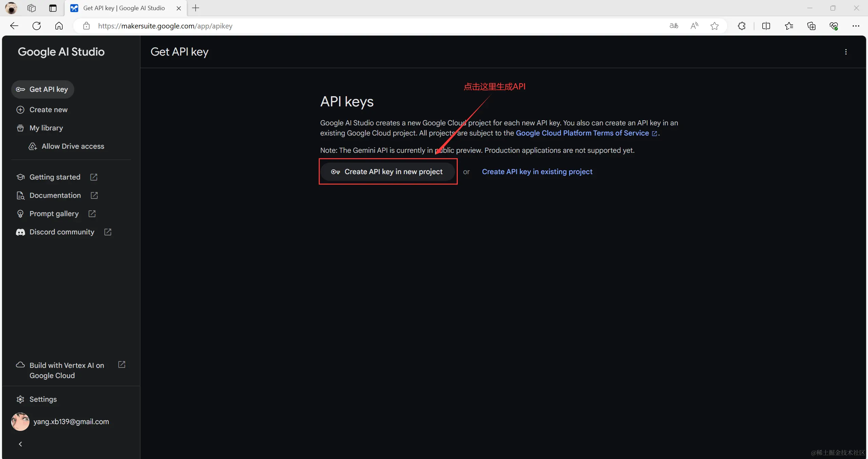Click the browser refresh icon
868x459 pixels.
pos(37,26)
